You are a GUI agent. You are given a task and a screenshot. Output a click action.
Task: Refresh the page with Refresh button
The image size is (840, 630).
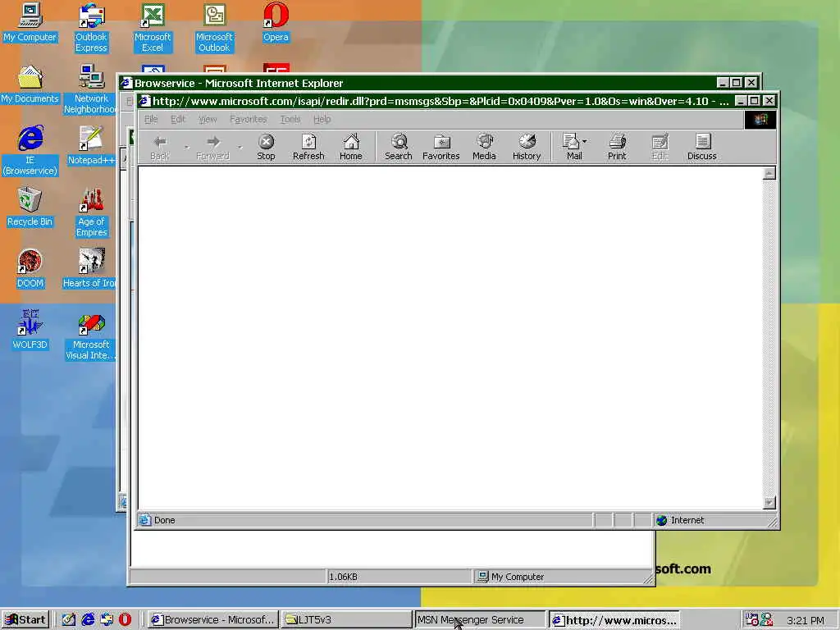pos(308,147)
